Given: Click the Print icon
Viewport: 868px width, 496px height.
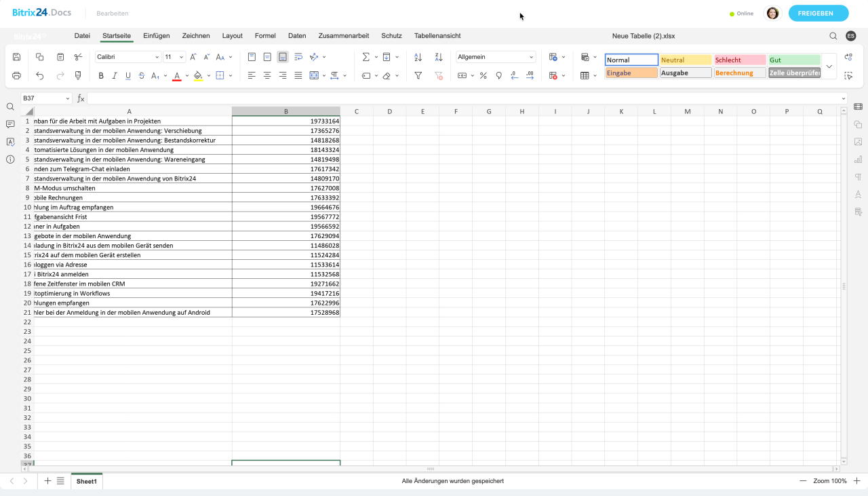Looking at the screenshot, I should (17, 75).
